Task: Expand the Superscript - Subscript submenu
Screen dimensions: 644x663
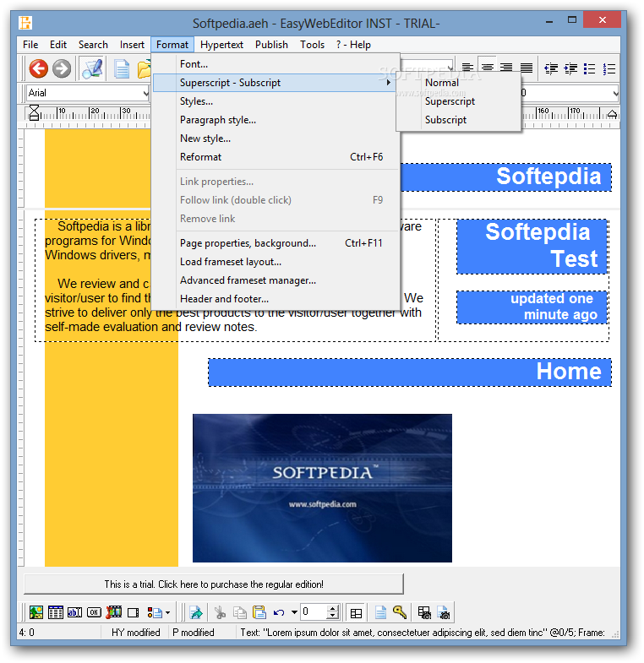Action: pos(276,83)
